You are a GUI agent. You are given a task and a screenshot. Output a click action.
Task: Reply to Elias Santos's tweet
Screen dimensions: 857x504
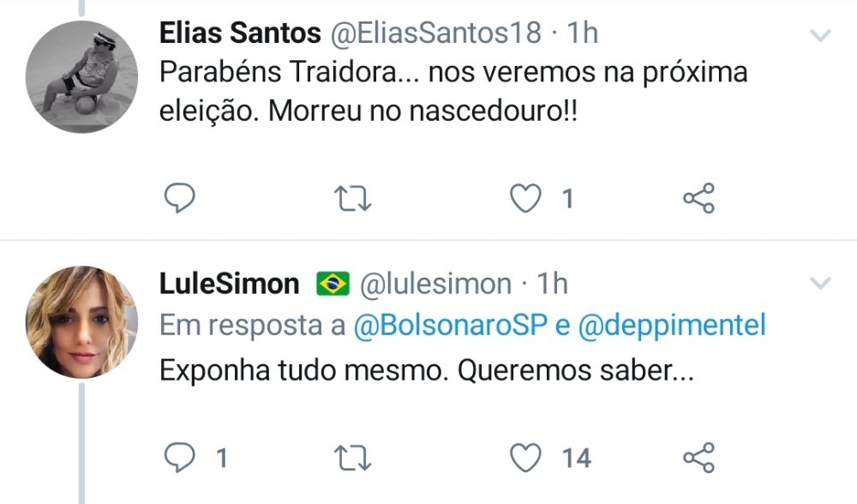pos(180,199)
